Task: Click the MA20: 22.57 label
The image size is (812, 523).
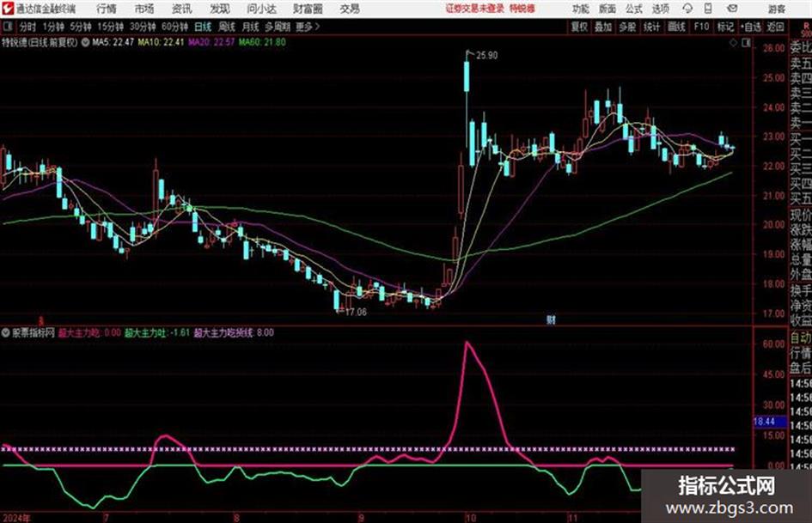Action: pyautogui.click(x=211, y=42)
